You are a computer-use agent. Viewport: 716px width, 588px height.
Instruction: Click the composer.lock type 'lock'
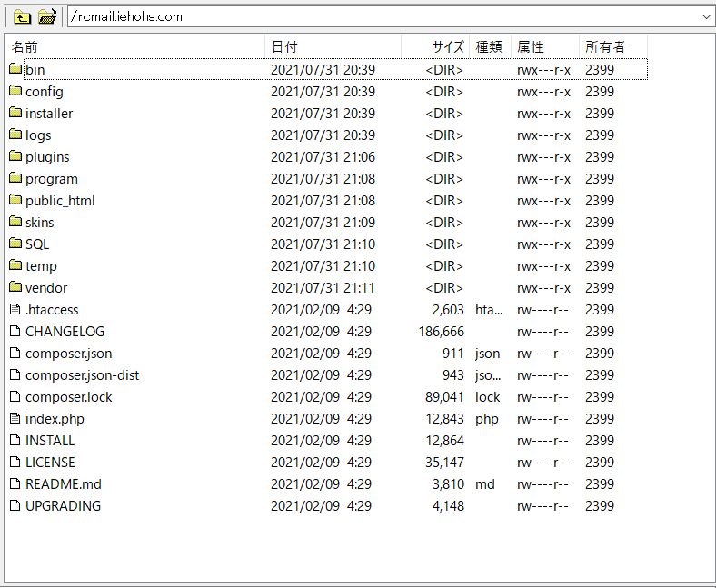click(488, 396)
